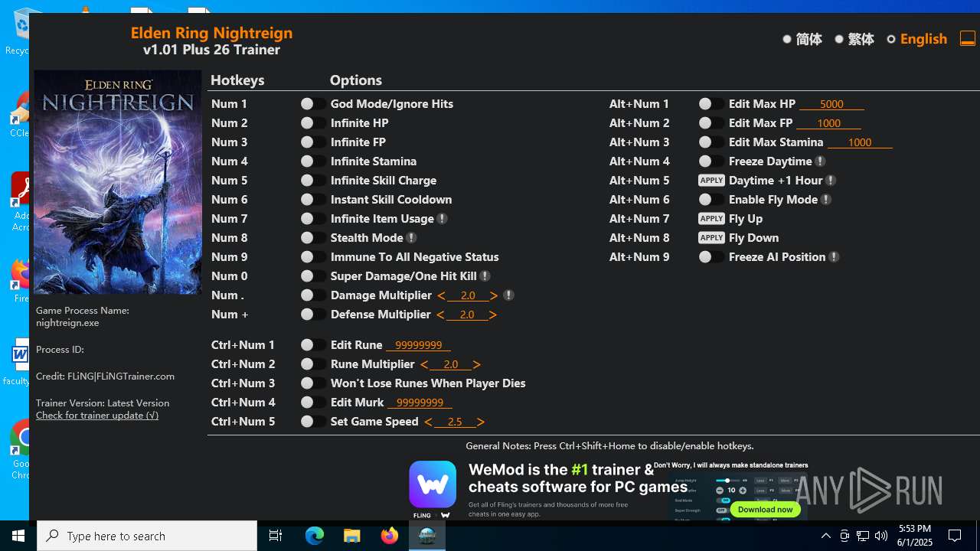Screen dimensions: 980x551
Task: Click APPLY for Fly Up
Action: click(711, 219)
